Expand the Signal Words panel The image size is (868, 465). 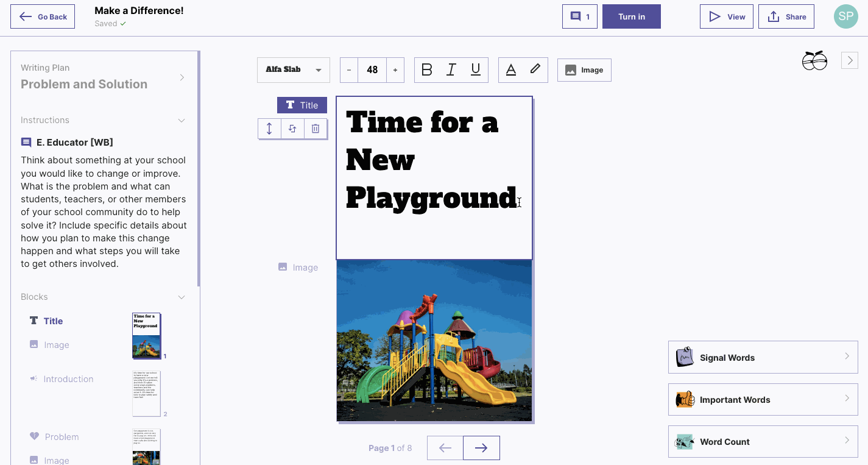coord(763,358)
